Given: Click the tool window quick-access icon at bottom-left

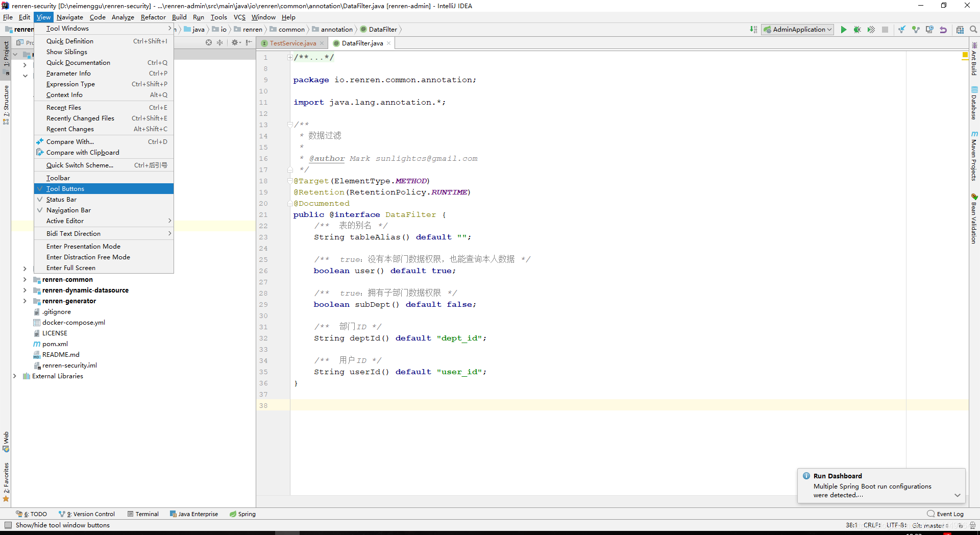Looking at the screenshot, I should pos(8,525).
